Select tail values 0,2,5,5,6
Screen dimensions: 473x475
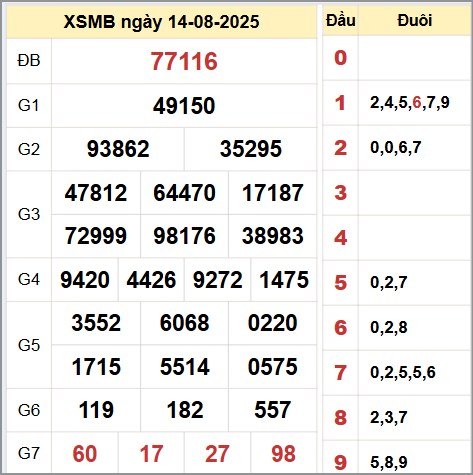pos(403,372)
